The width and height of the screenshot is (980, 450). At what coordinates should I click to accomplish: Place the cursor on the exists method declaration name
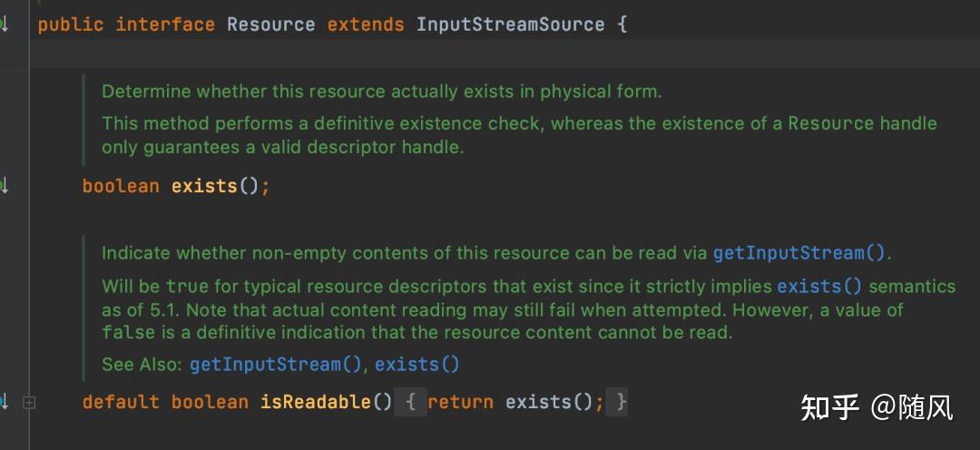click(204, 187)
